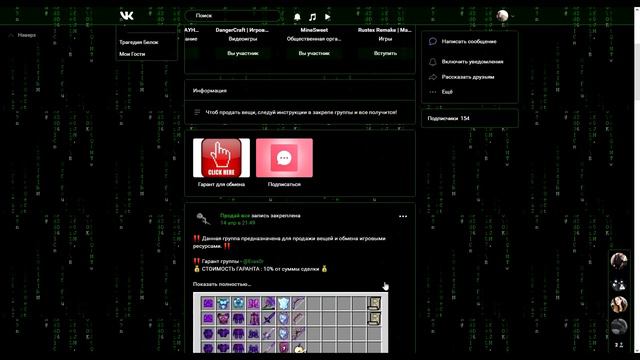The image size is (640, 360).
Task: Click the message bubble icon beside Написать сообщение
Action: click(433, 41)
